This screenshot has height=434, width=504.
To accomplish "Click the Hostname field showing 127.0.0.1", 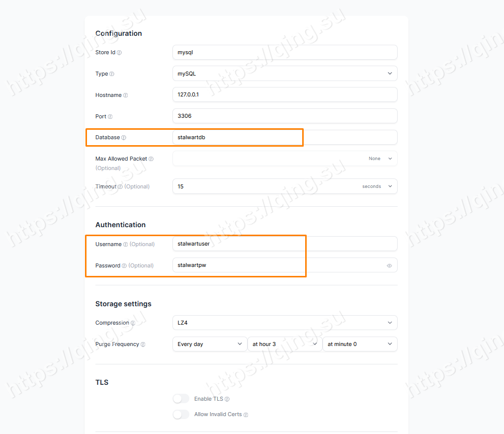I will 285,94.
